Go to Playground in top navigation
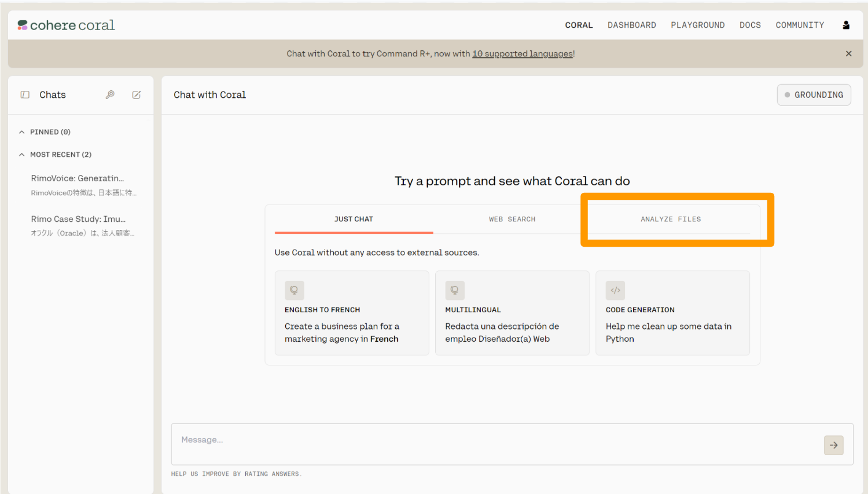868x494 pixels. click(x=697, y=25)
